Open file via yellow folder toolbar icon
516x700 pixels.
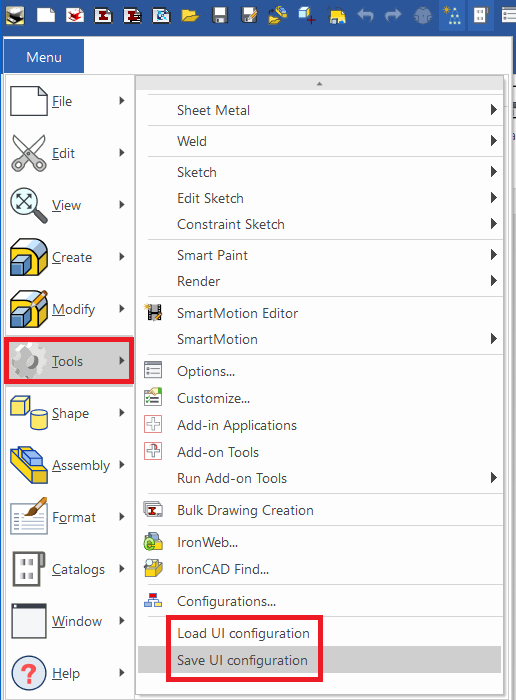[x=190, y=16]
